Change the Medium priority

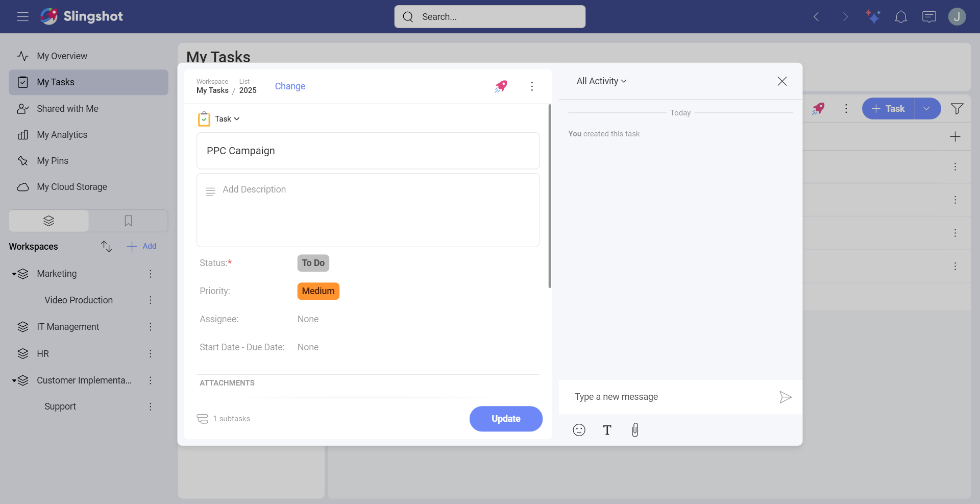(318, 291)
